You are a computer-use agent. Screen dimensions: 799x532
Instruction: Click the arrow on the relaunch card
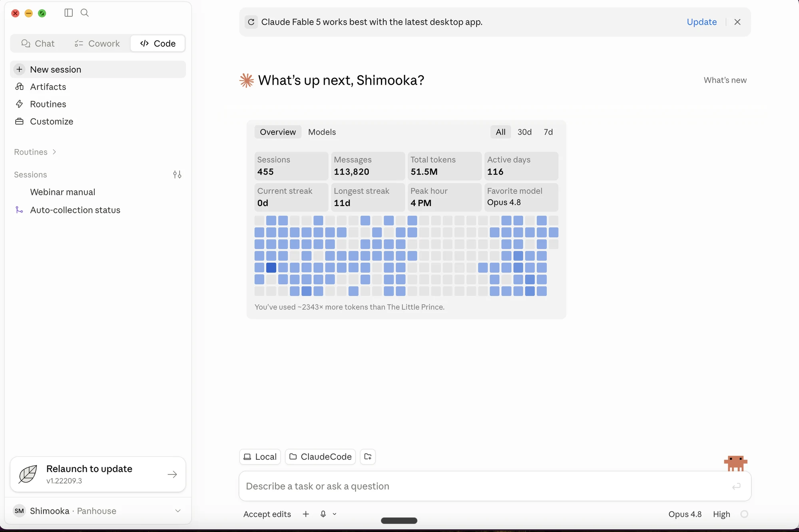point(172,474)
